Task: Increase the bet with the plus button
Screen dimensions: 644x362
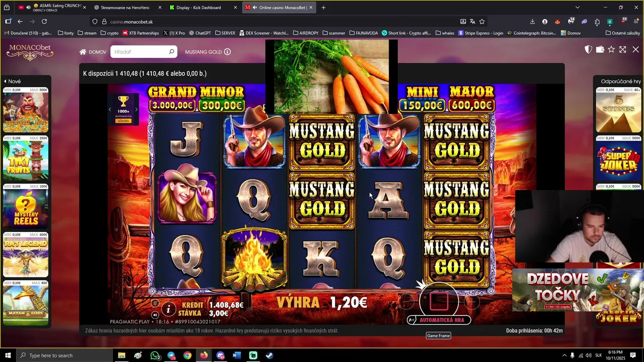Action: [471, 301]
